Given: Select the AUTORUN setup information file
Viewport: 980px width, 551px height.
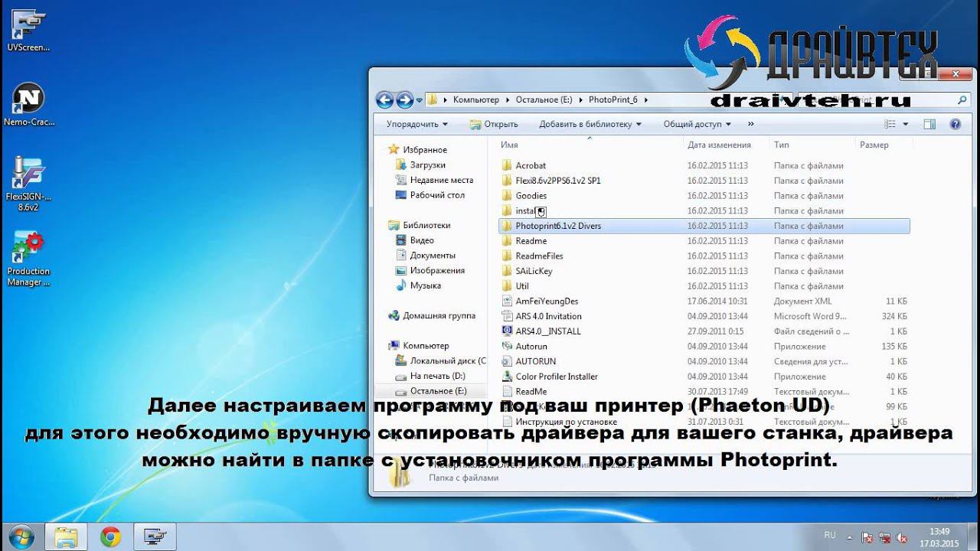Looking at the screenshot, I should [536, 361].
